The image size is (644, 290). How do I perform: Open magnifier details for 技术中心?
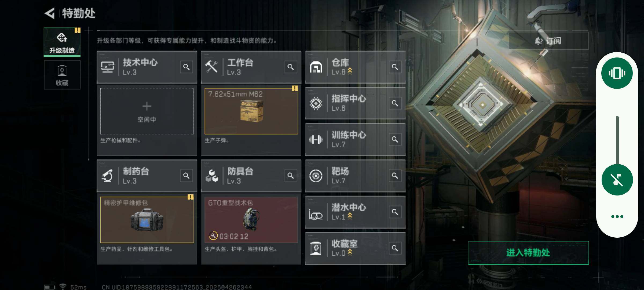click(x=186, y=67)
